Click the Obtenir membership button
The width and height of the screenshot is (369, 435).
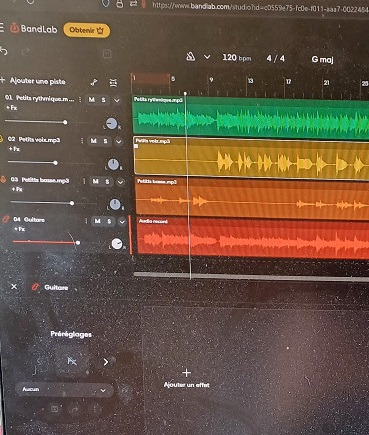tap(87, 30)
